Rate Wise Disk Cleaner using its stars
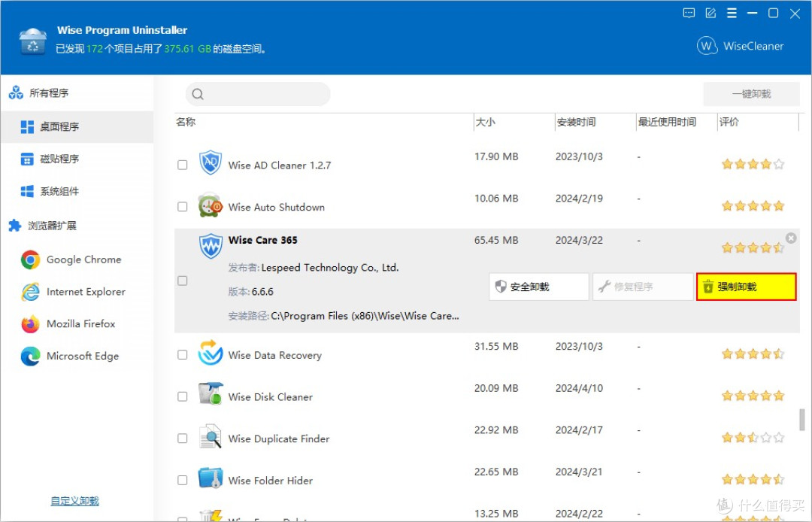812x522 pixels. (x=753, y=396)
